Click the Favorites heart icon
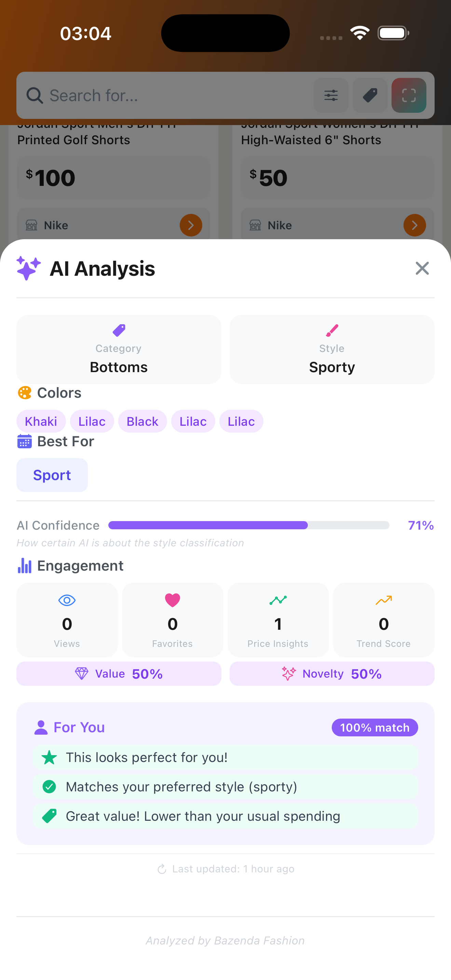451x980 pixels. tap(172, 600)
